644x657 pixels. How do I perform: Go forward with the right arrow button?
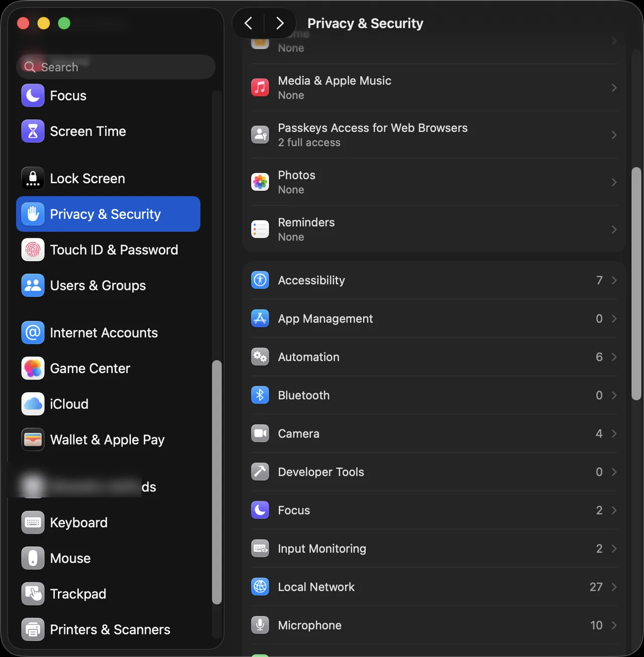[280, 23]
